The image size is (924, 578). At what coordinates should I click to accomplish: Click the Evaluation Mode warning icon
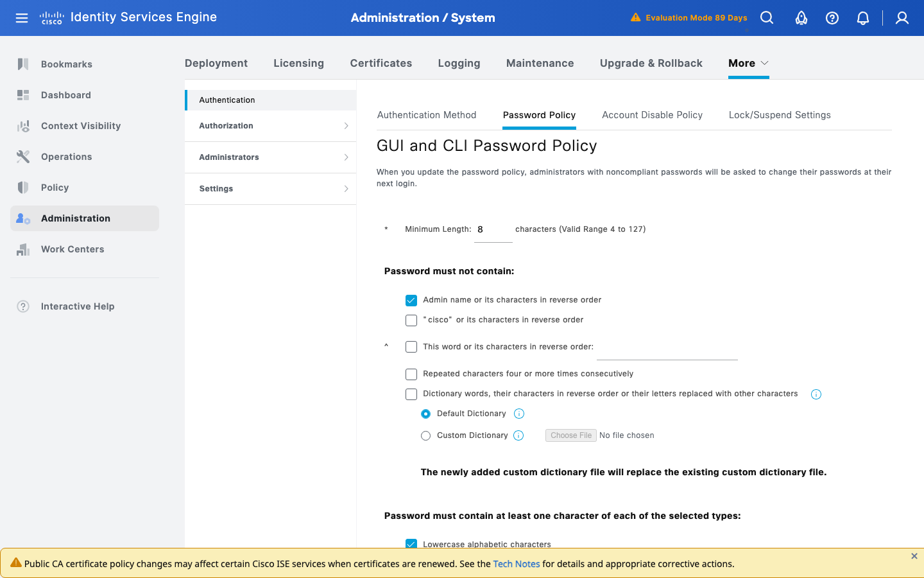tap(635, 17)
